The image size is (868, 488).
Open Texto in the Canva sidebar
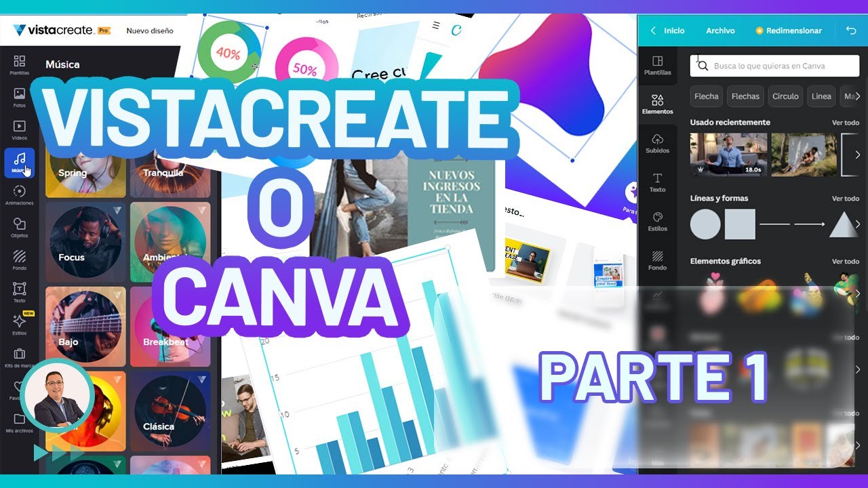[657, 182]
